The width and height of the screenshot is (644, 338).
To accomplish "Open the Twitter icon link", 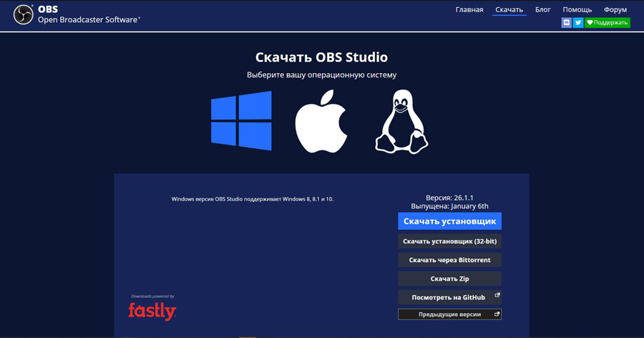I will (x=578, y=23).
